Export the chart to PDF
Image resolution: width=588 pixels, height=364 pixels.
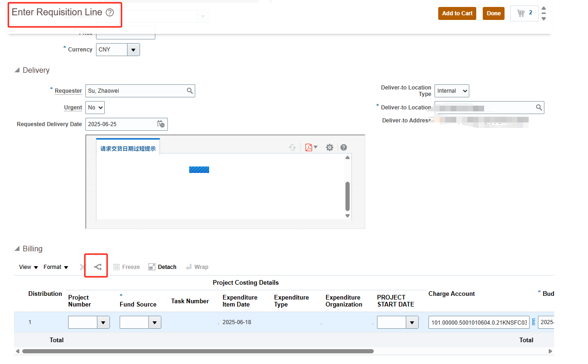click(x=309, y=147)
